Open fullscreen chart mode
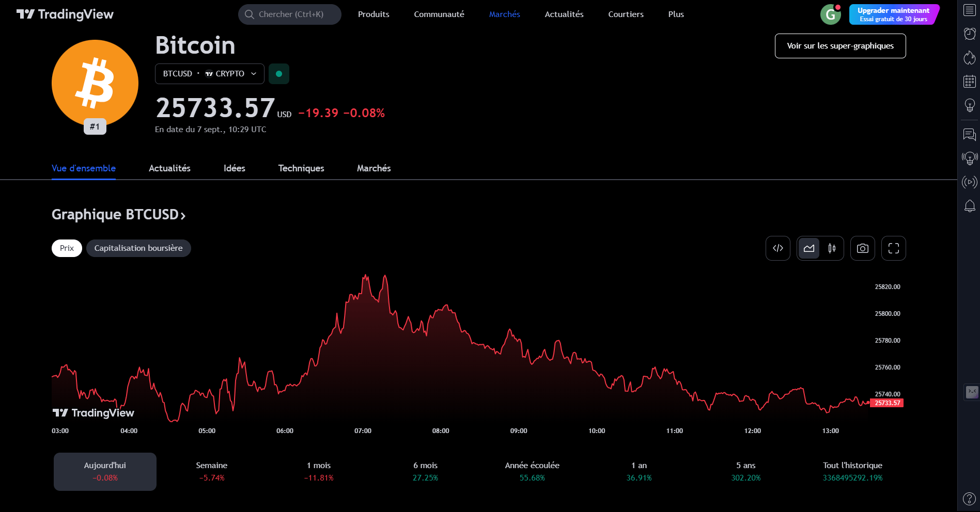 893,248
